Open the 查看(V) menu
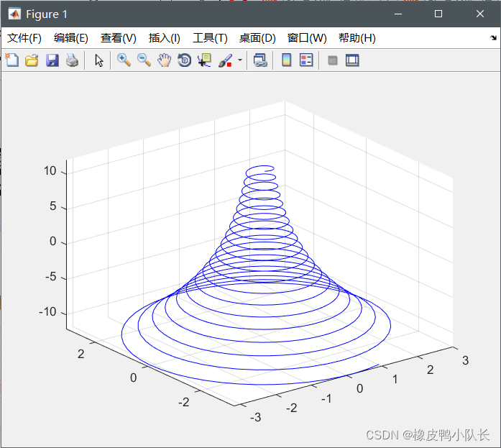Screen dimensions: 501x448 coord(119,38)
